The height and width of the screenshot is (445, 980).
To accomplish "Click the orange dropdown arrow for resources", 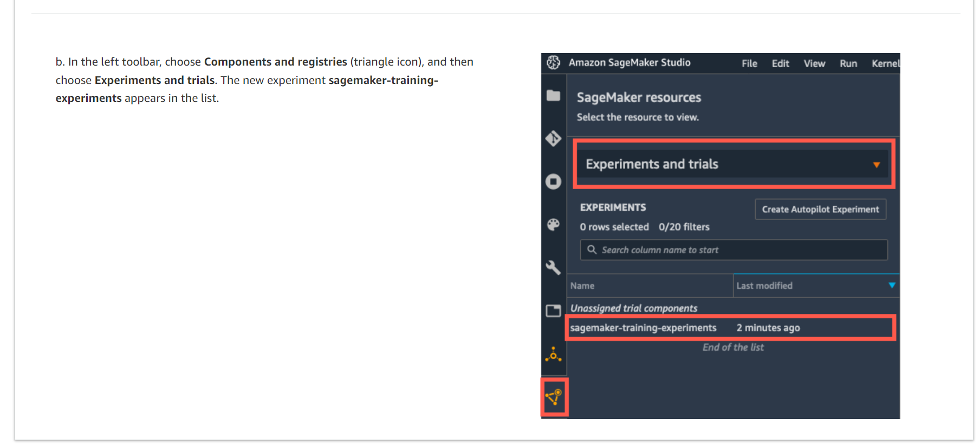I will [876, 165].
